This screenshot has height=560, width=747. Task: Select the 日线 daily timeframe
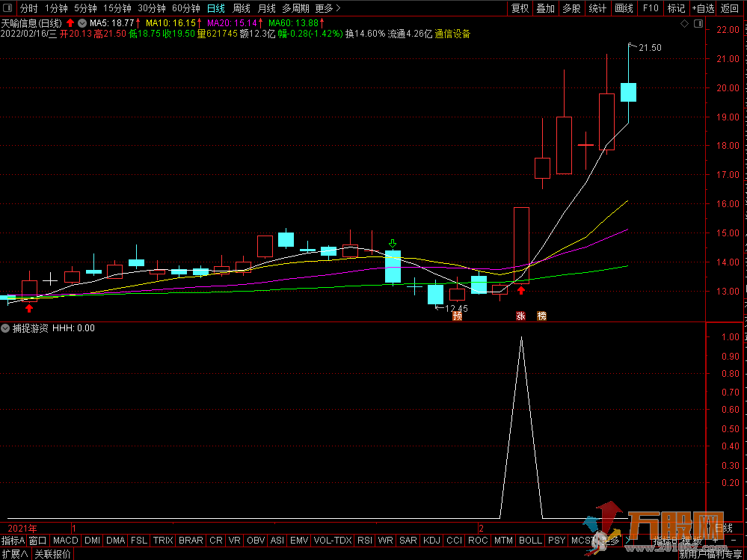216,8
